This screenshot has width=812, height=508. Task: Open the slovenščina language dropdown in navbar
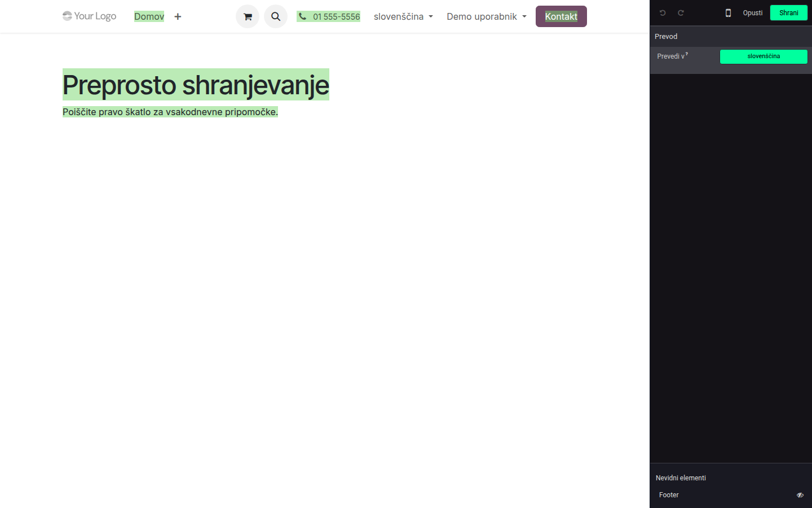point(403,16)
